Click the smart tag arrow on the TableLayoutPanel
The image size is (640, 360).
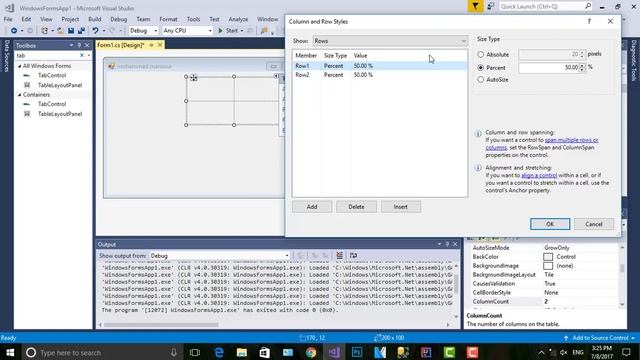pos(276,76)
